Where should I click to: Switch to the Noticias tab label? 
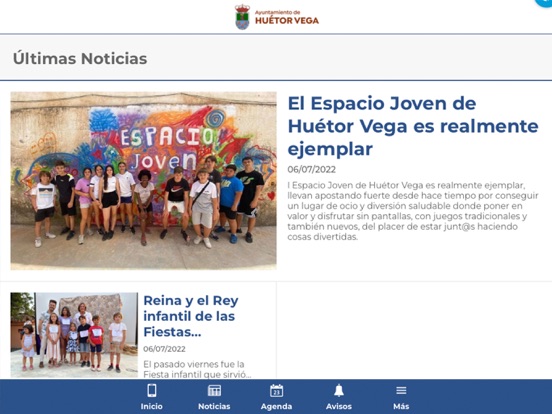214,406
